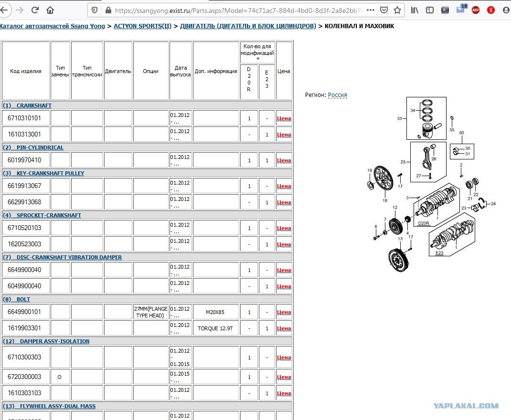Image resolution: width=511 pixels, height=420 pixels.
Task: Go to the browser home page icon
Action: (50, 10)
